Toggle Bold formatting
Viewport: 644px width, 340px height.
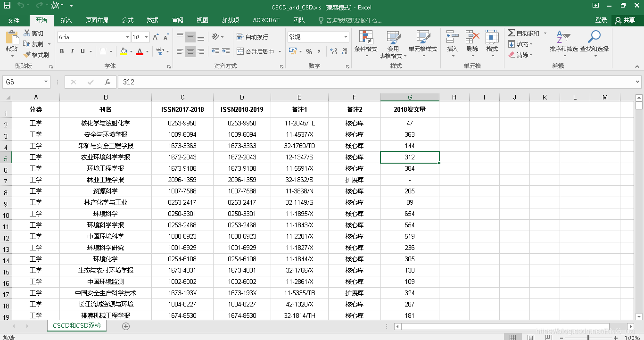coord(62,51)
